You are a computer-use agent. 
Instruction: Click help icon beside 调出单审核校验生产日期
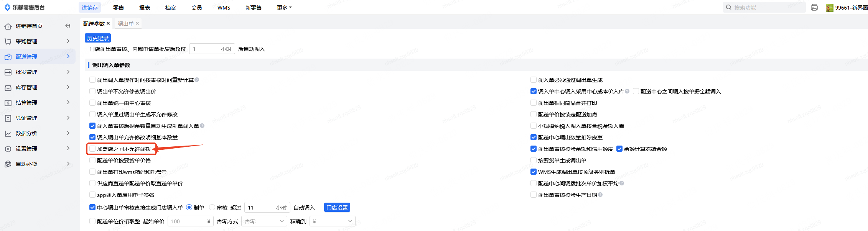tap(600, 195)
